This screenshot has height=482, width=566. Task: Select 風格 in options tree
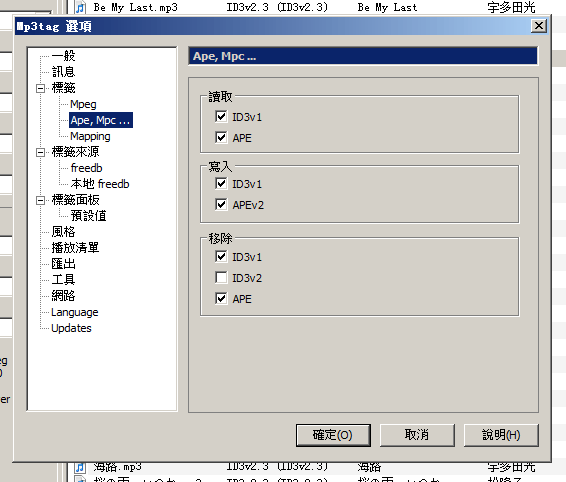click(x=63, y=232)
